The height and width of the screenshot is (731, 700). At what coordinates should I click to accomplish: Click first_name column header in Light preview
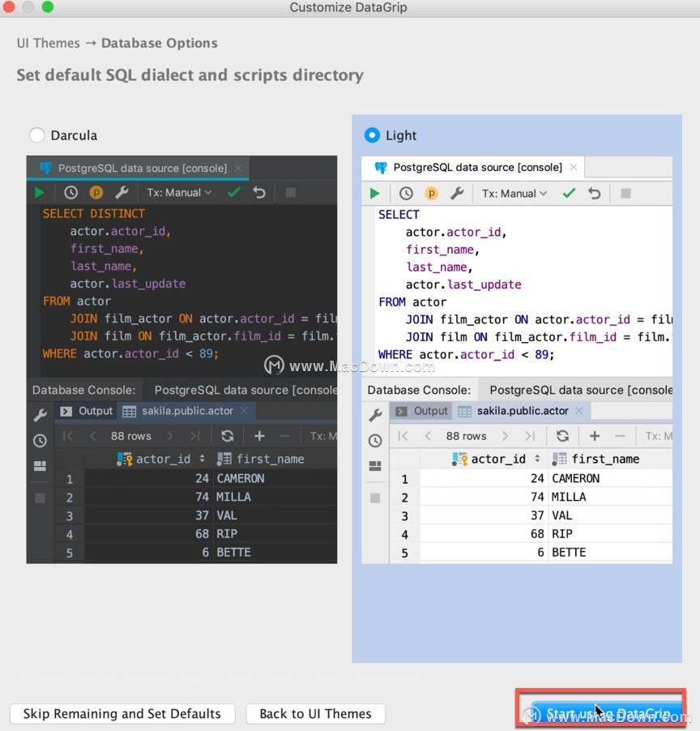[x=611, y=460]
